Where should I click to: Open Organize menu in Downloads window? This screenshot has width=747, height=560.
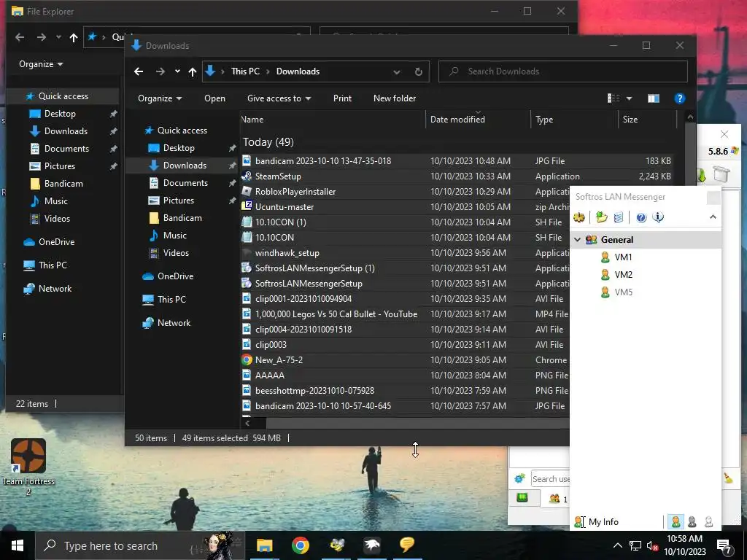160,98
